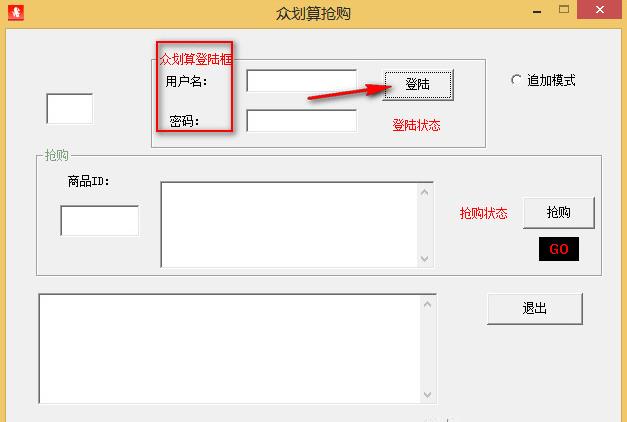The height and width of the screenshot is (422, 627).
Task: Click the 商品ID input box
Action: pyautogui.click(x=99, y=220)
